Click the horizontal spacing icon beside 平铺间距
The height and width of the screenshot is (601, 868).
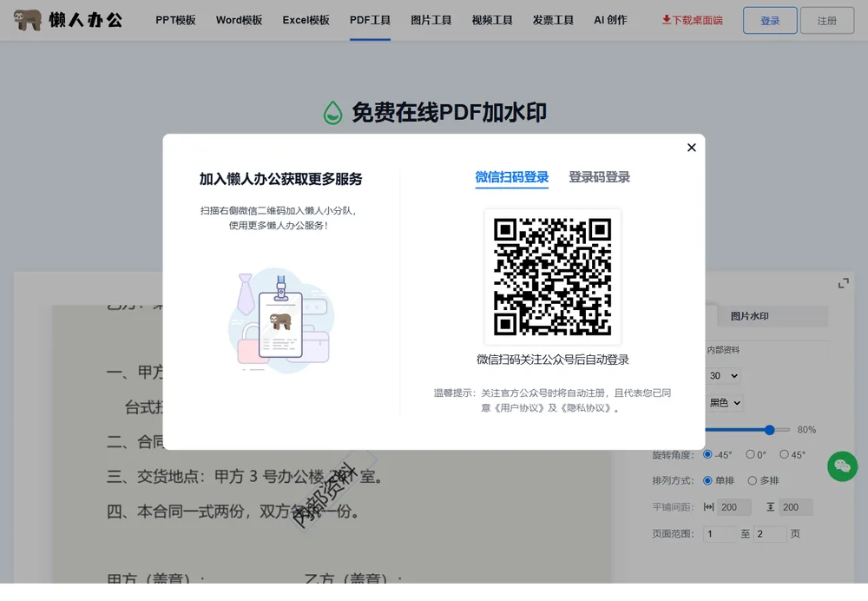(x=708, y=507)
